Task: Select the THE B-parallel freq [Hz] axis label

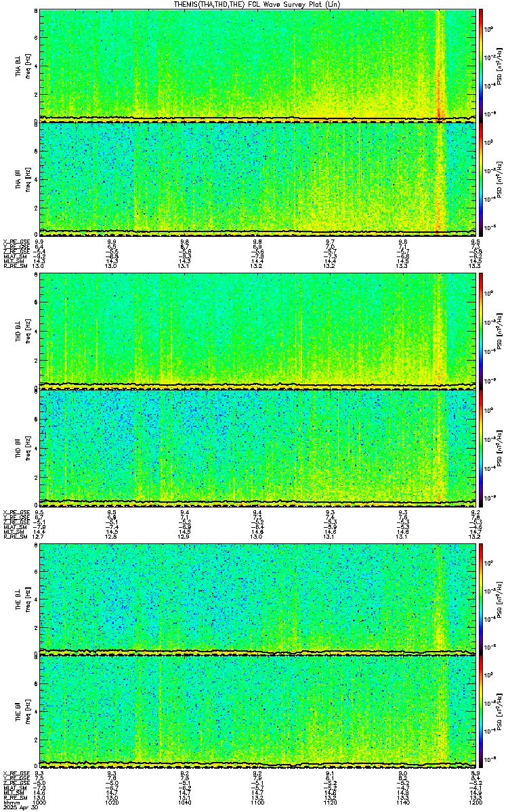Action: click(x=28, y=712)
